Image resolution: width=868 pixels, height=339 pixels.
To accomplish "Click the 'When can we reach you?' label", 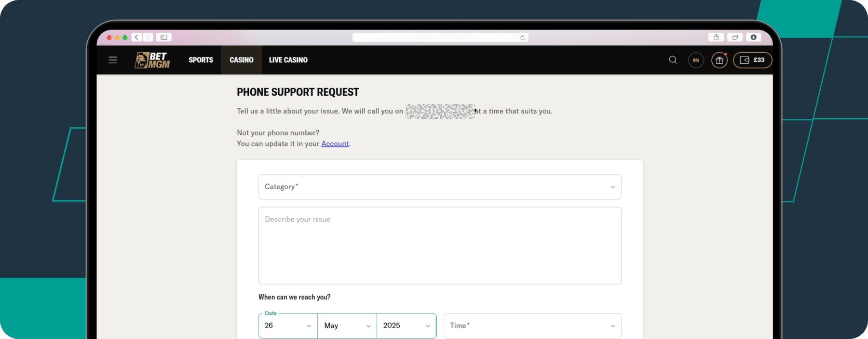I will 294,297.
